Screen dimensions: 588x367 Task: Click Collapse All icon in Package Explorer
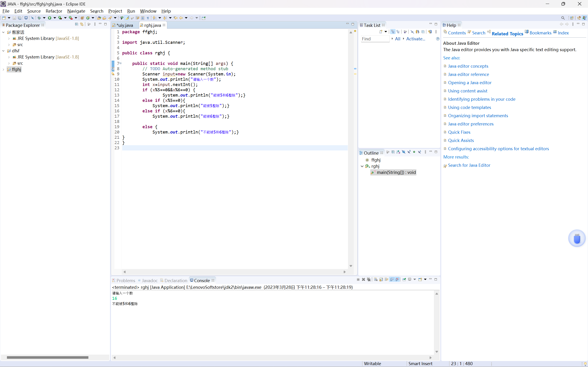(x=76, y=24)
